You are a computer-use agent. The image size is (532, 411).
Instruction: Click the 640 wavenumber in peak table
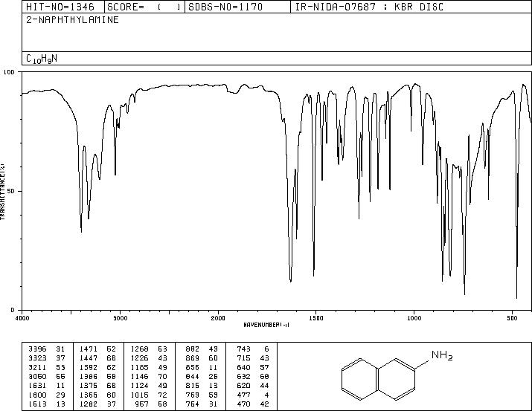[243, 367]
